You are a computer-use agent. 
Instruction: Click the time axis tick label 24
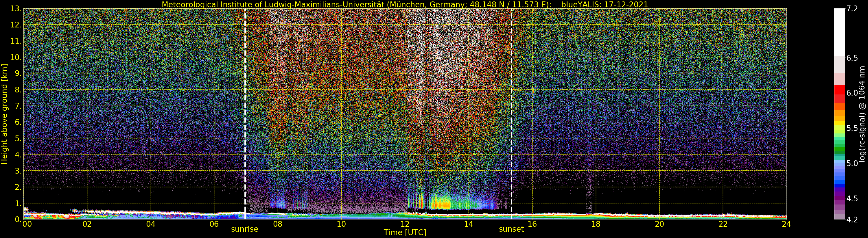tap(786, 224)
